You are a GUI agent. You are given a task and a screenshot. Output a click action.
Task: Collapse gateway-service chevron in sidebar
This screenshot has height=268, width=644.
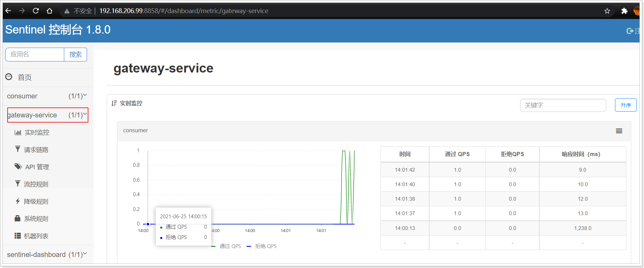click(85, 114)
